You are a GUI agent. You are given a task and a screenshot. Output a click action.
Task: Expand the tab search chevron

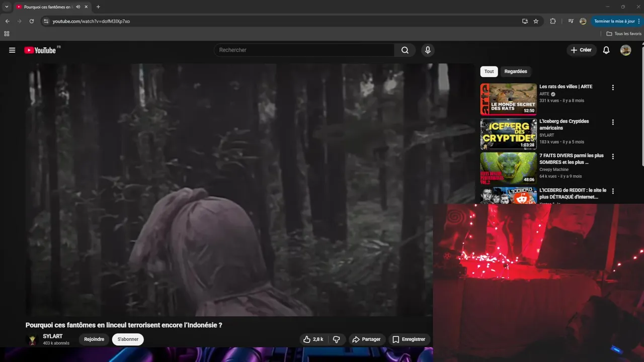(7, 7)
